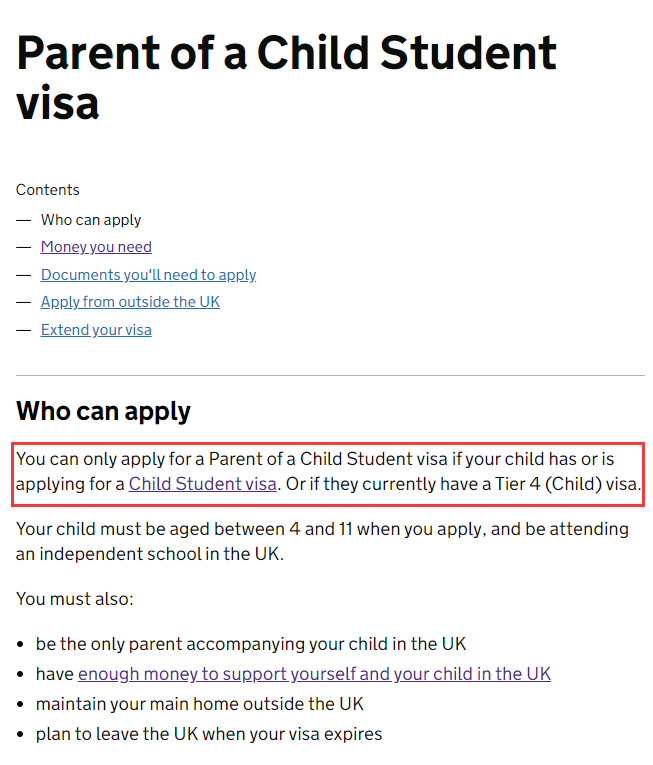This screenshot has height=765, width=653.
Task: Click the 'be the only parent accompanying' bullet
Action: coord(251,644)
